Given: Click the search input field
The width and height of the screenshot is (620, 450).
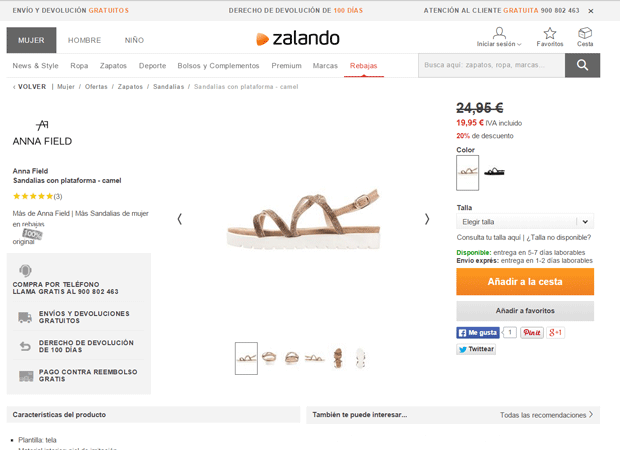Looking at the screenshot, I should 491,65.
